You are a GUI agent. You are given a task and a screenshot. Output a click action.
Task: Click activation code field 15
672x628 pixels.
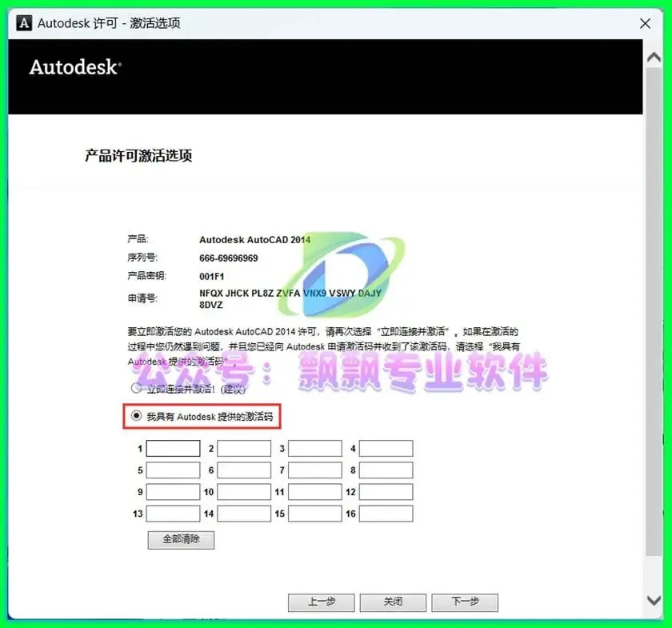tap(315, 514)
